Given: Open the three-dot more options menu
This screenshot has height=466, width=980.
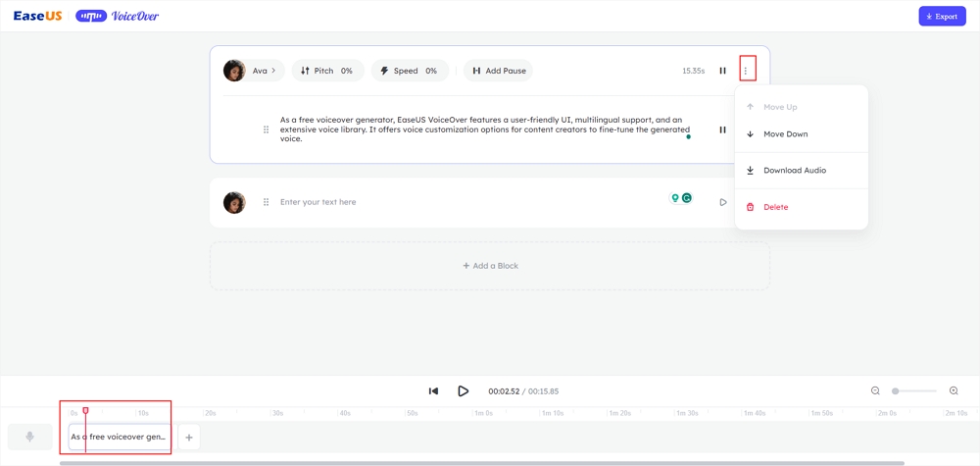Looking at the screenshot, I should 745,71.
